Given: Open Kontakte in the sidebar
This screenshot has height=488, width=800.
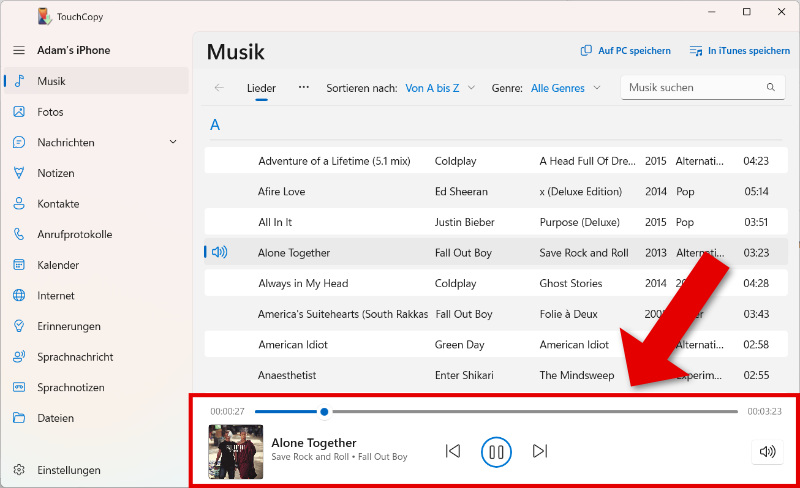Looking at the screenshot, I should (58, 204).
